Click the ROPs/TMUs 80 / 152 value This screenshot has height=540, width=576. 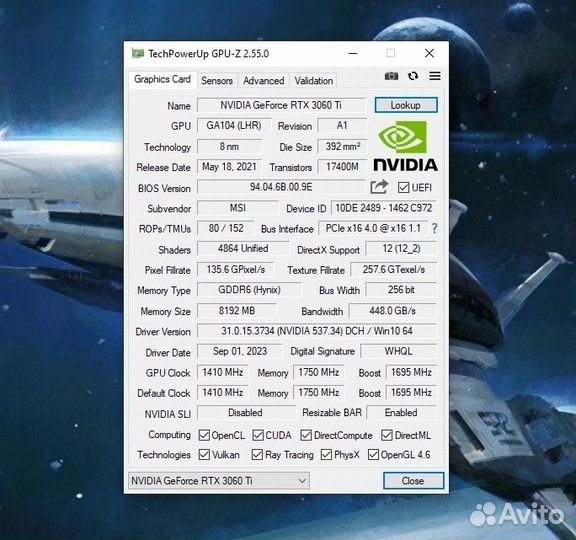(x=226, y=228)
